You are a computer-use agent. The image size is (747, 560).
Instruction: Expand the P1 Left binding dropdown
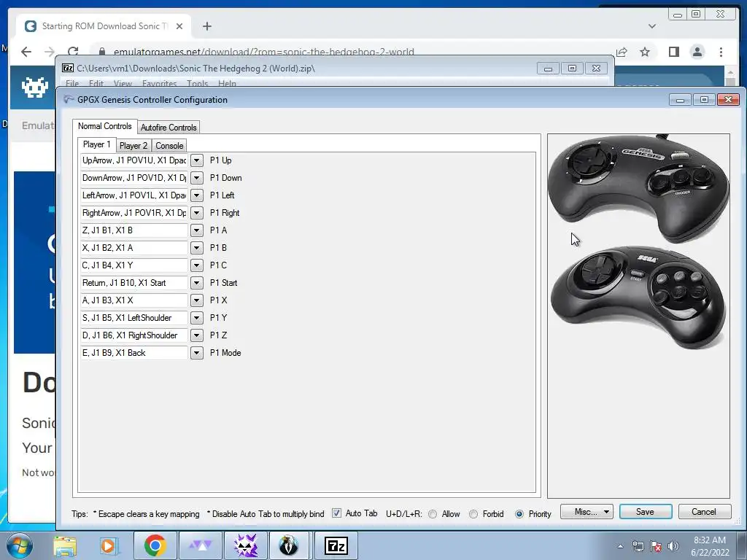pos(196,195)
